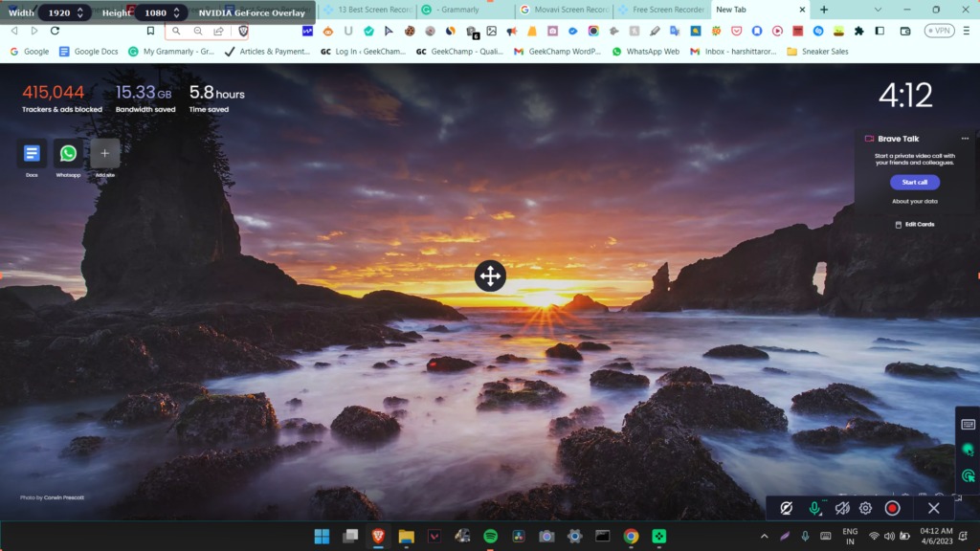Toggle the green microphone in recorder bar
Screen dimensions: 980x551
pyautogui.click(x=814, y=508)
